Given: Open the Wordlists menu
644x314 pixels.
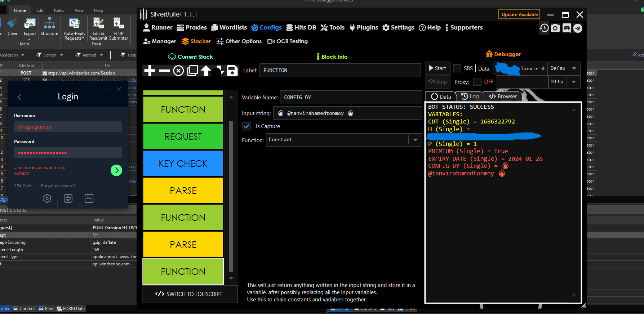Looking at the screenshot, I should [x=229, y=27].
